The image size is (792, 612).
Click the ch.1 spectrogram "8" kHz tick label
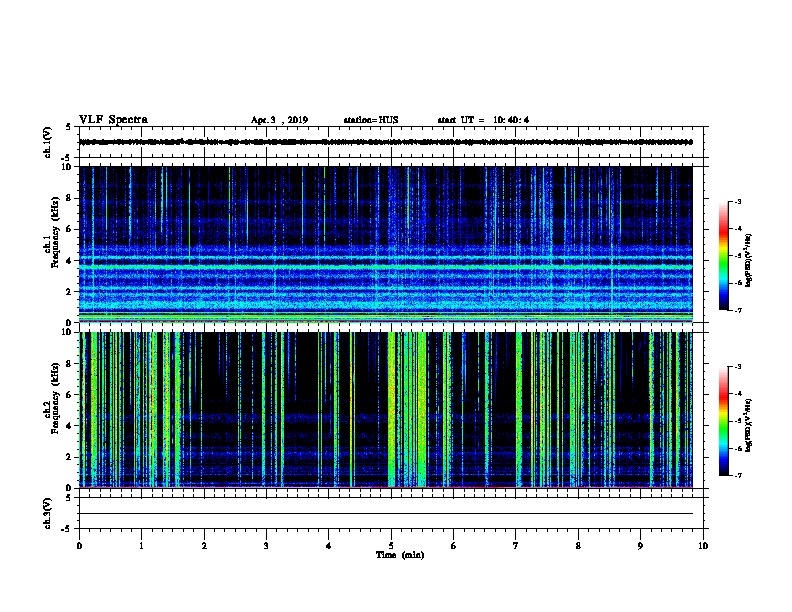tap(70, 198)
